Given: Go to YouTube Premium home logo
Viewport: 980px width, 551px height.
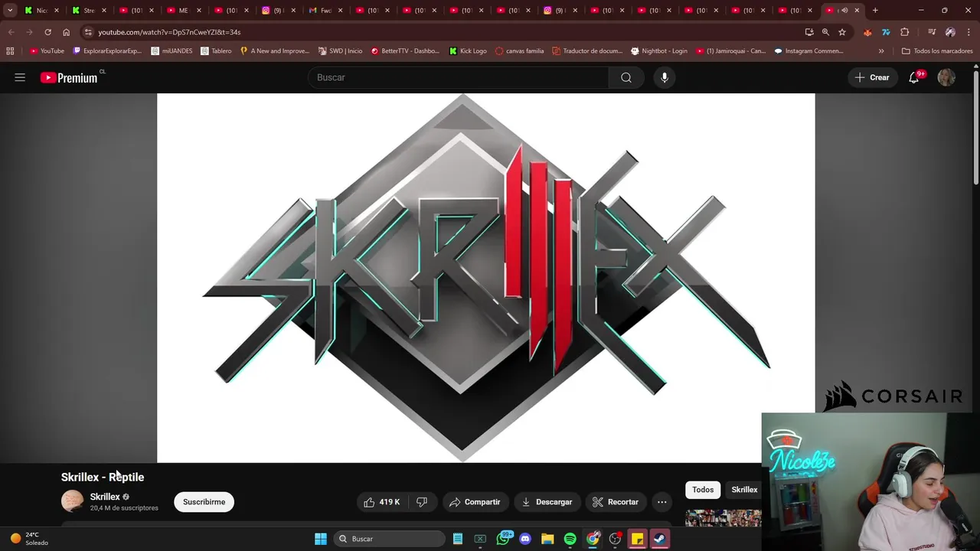Looking at the screenshot, I should [x=69, y=77].
